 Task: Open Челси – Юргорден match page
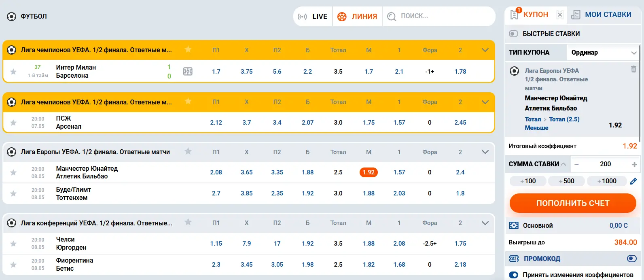coord(71,244)
